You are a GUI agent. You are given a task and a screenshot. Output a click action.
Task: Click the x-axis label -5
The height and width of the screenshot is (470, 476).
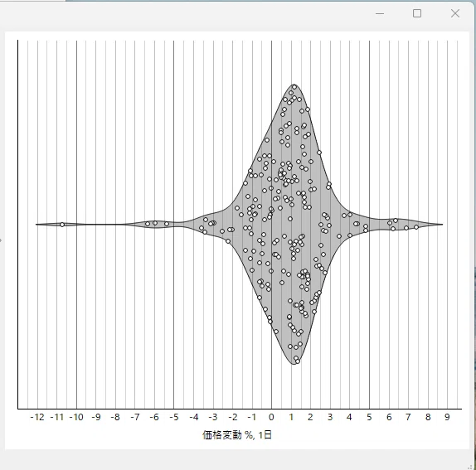[x=173, y=417]
